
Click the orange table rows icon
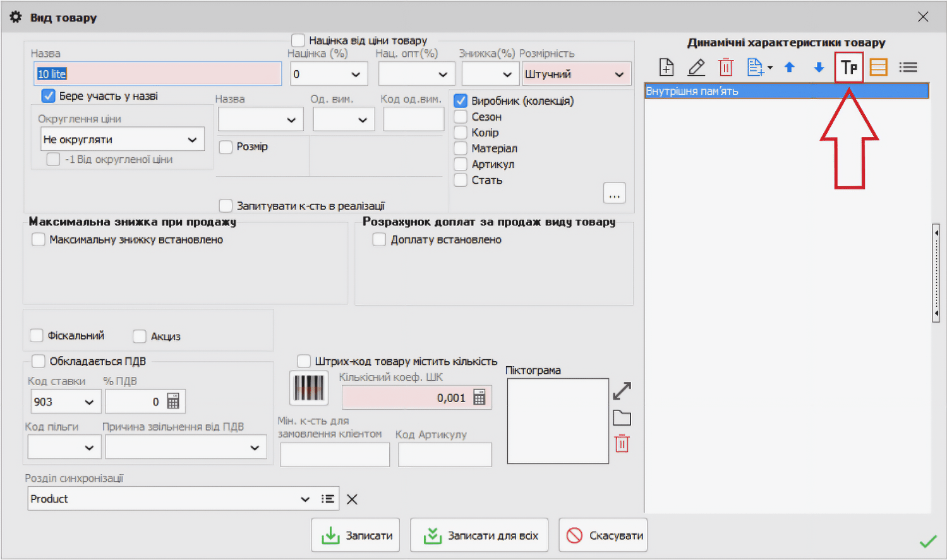(x=878, y=67)
